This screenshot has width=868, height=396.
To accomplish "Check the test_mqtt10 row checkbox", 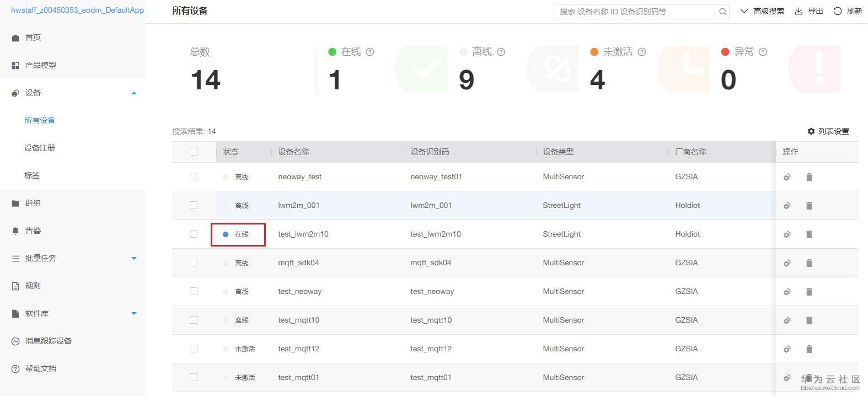I will tap(194, 320).
